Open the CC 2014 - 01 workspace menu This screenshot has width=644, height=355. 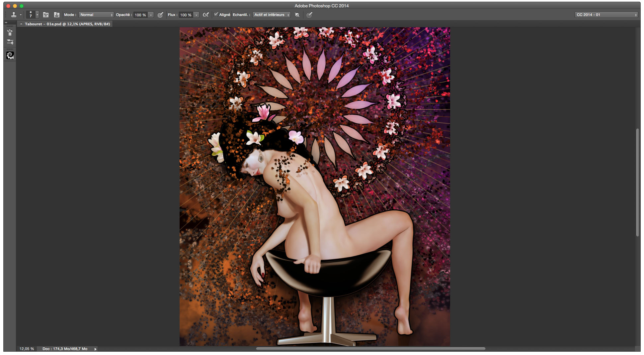[606, 15]
